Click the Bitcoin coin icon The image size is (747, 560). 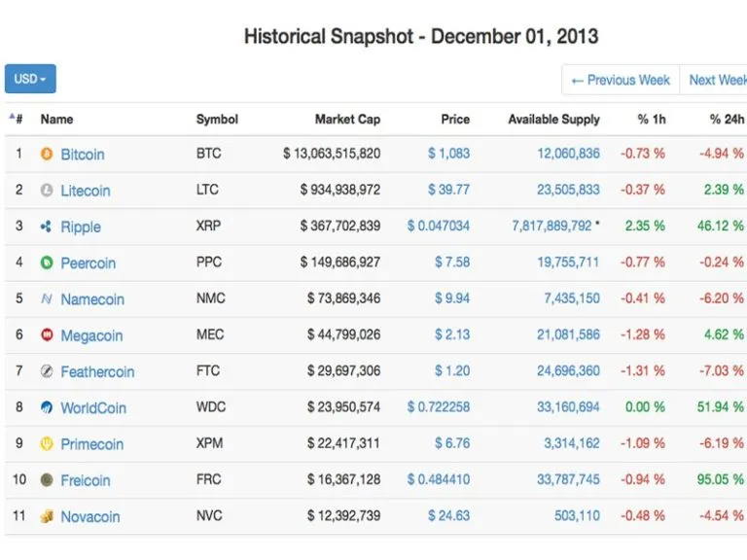tap(47, 154)
